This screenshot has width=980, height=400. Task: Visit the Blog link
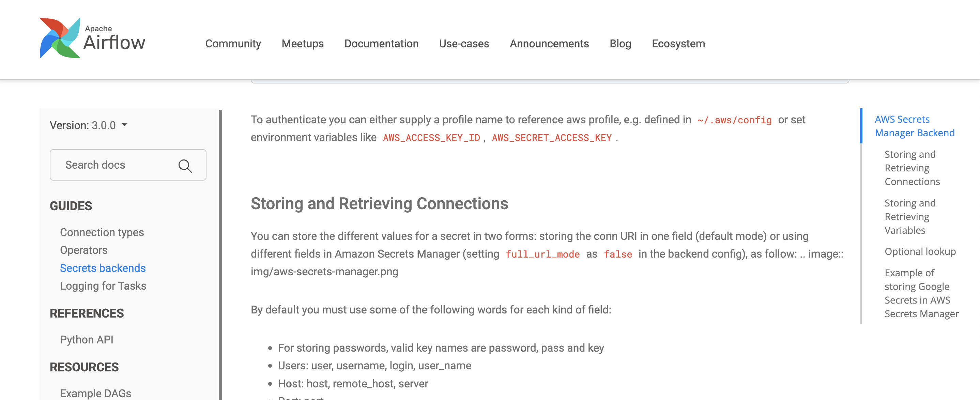[620, 44]
